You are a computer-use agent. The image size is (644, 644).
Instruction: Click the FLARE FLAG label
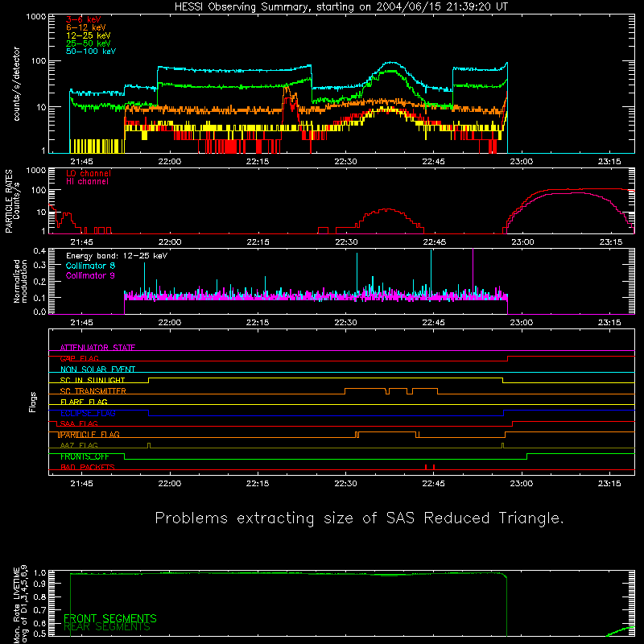[84, 402]
